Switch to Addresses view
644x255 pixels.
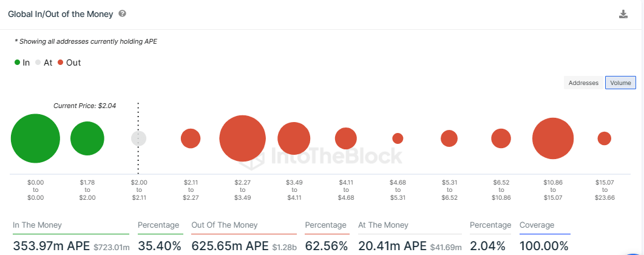584,83
